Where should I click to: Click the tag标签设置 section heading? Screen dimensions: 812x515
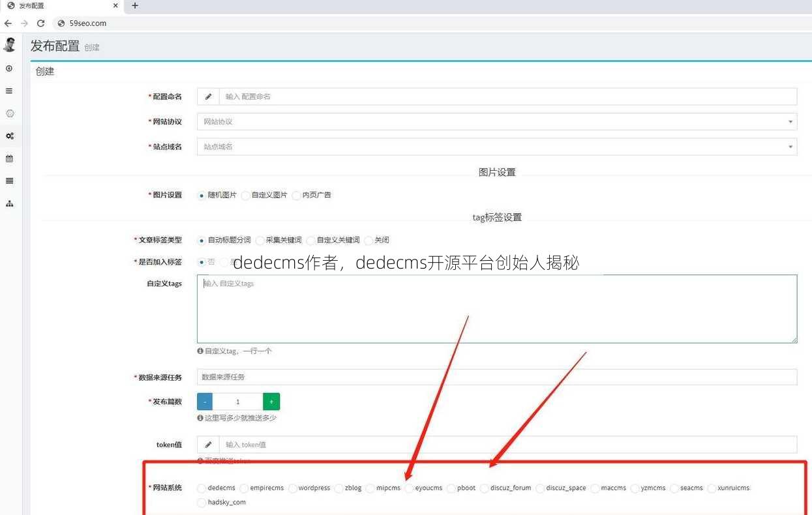pyautogui.click(x=497, y=217)
